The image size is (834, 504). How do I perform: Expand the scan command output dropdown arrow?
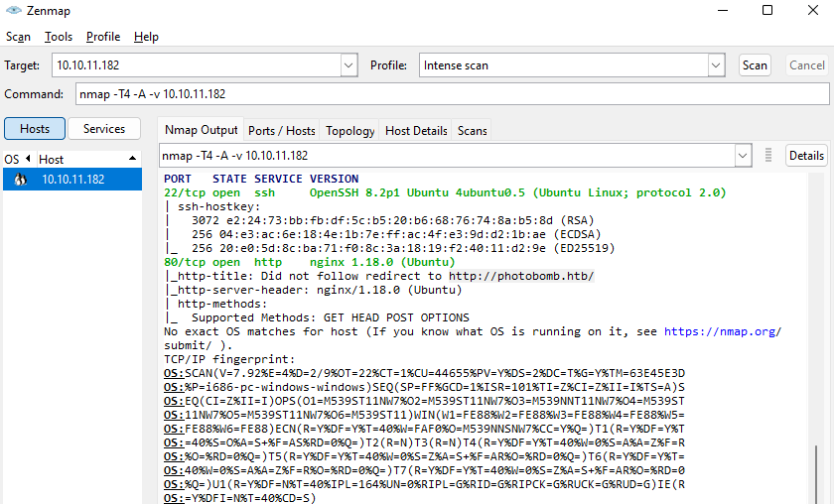point(743,156)
